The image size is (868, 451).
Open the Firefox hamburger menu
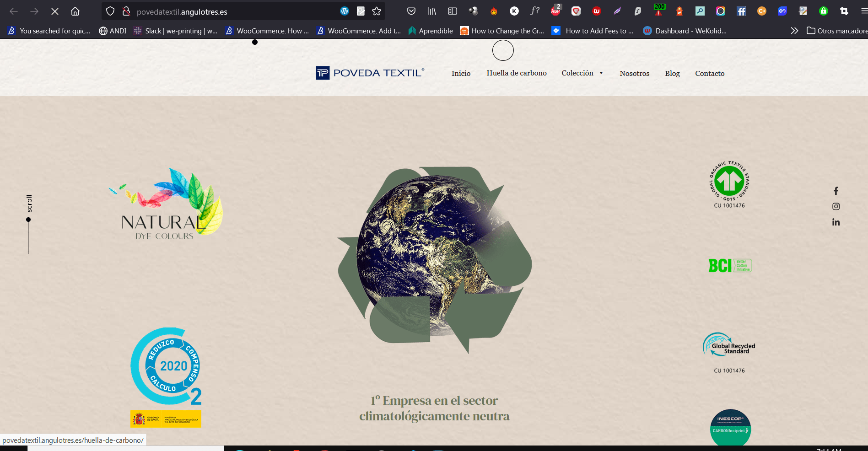click(863, 11)
